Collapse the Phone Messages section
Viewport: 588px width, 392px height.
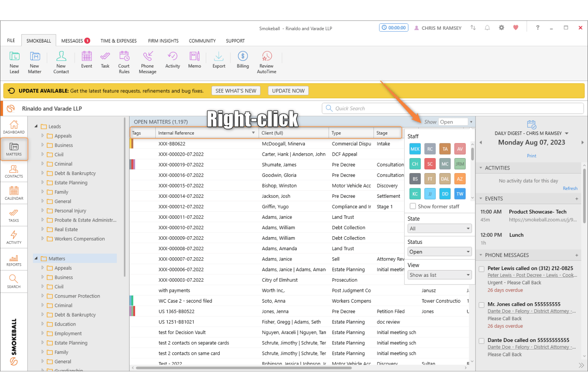click(481, 255)
